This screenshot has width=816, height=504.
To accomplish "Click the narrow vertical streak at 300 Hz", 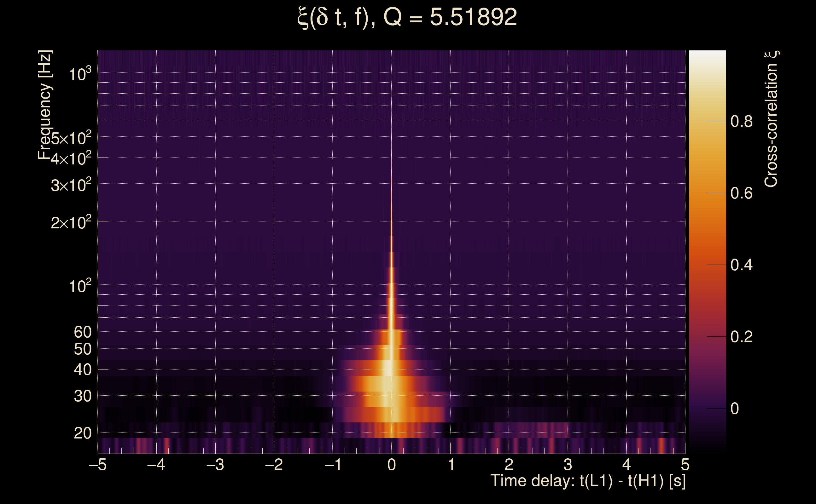I will pyautogui.click(x=392, y=184).
